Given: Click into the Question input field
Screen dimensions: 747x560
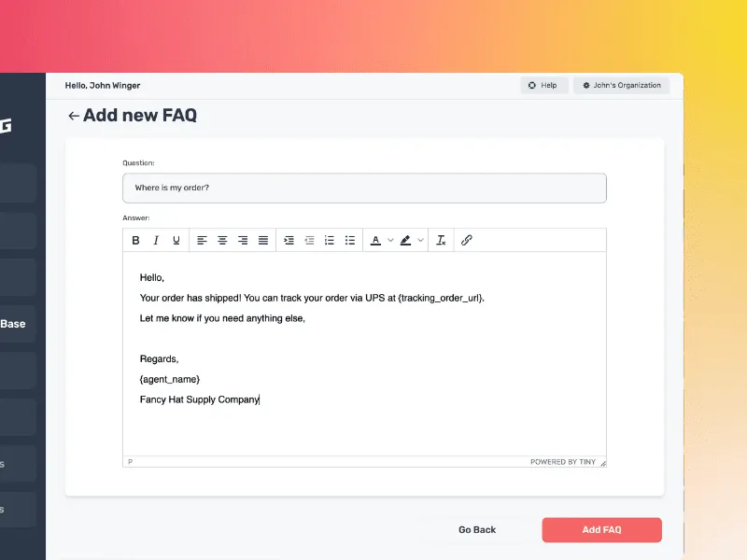Looking at the screenshot, I should click(364, 188).
